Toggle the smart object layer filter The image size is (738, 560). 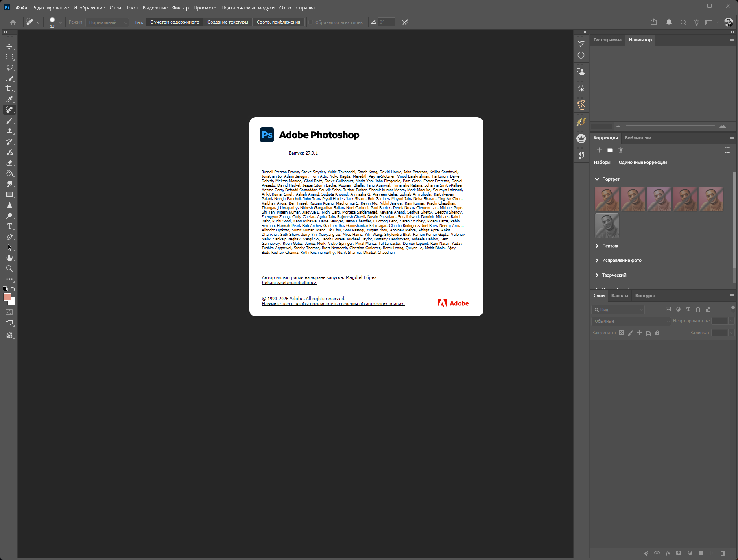708,309
